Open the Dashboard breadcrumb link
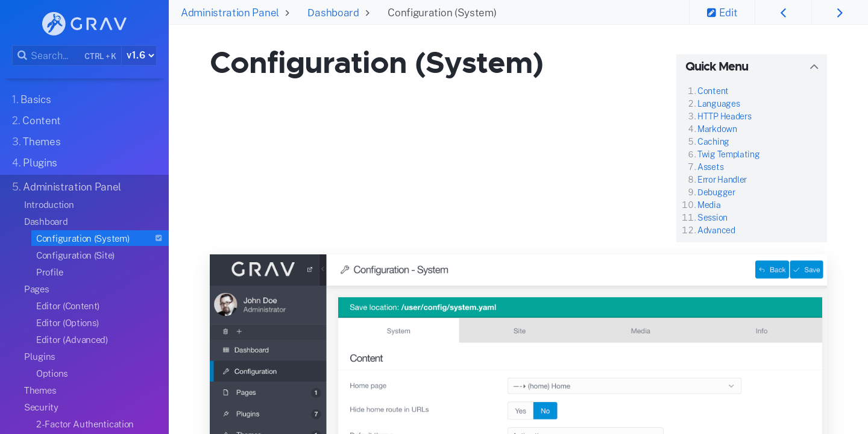 (x=333, y=13)
